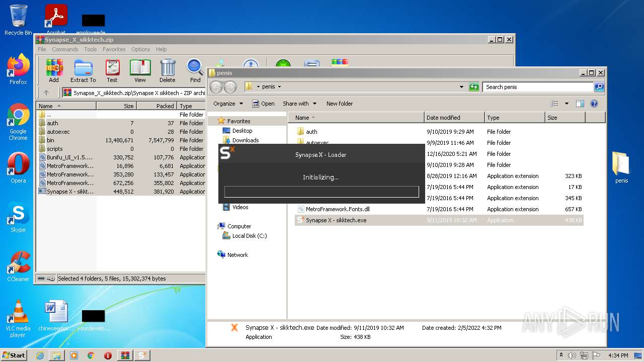
Task: Click the taskbar clock showing 4:34 PM
Action: pos(618,355)
